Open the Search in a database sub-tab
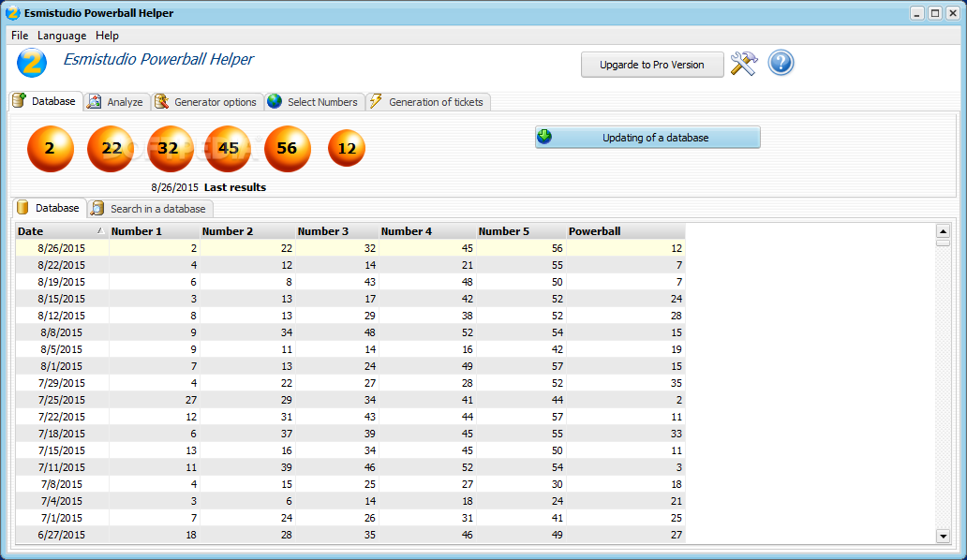The image size is (967, 560). (x=151, y=208)
